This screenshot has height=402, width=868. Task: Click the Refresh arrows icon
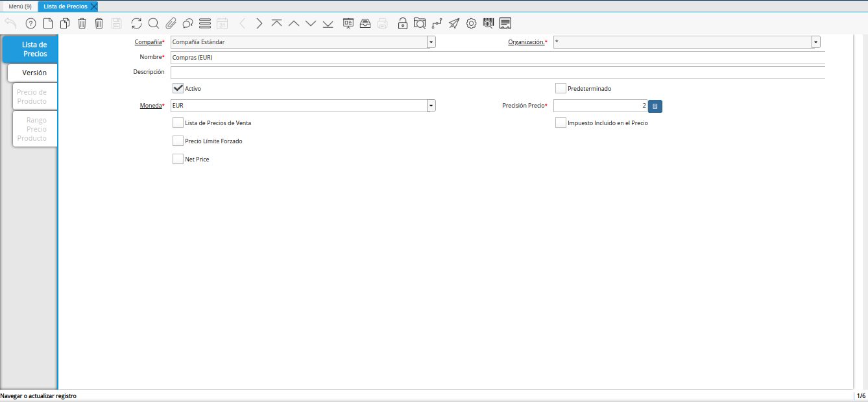point(136,23)
